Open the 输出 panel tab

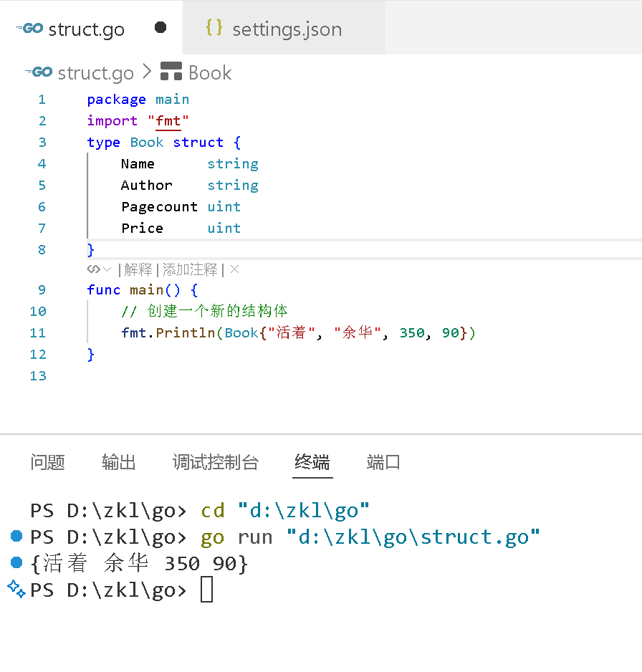coord(118,463)
